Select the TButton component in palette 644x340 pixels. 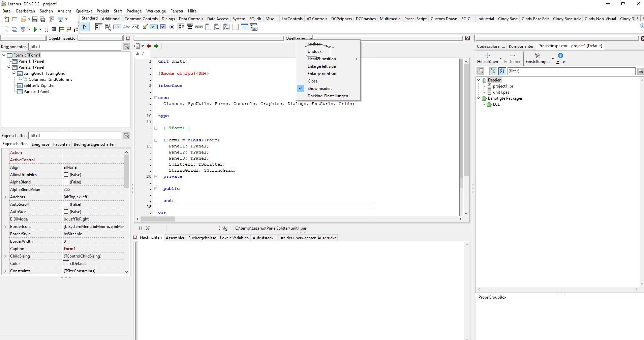[117, 27]
